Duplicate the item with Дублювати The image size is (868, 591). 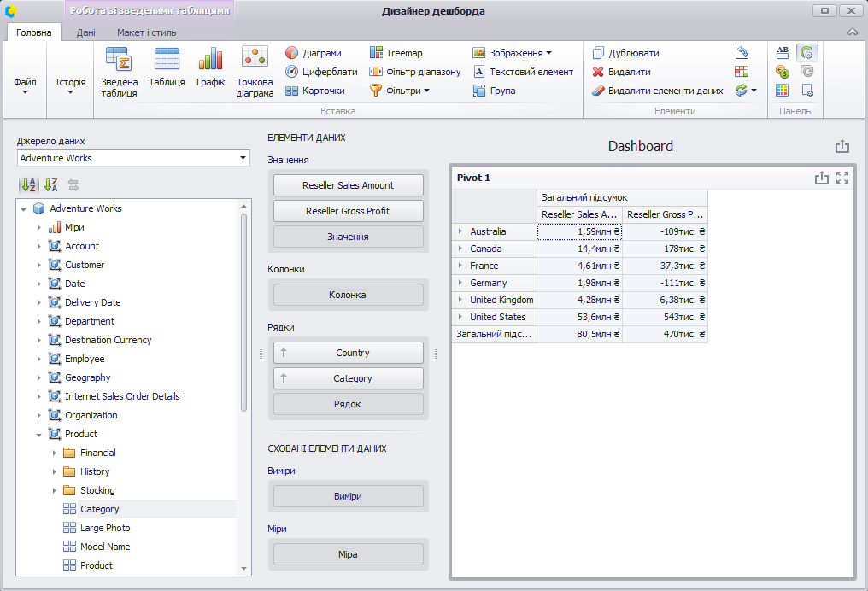point(625,53)
